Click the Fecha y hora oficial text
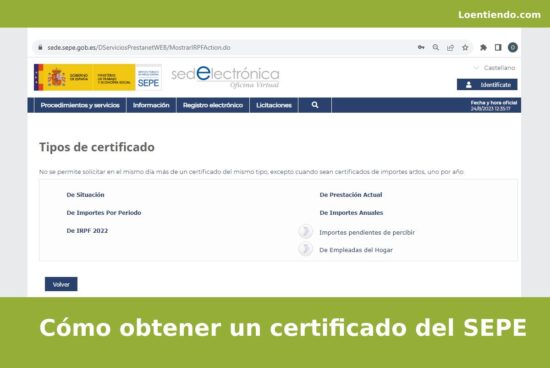 494,103
